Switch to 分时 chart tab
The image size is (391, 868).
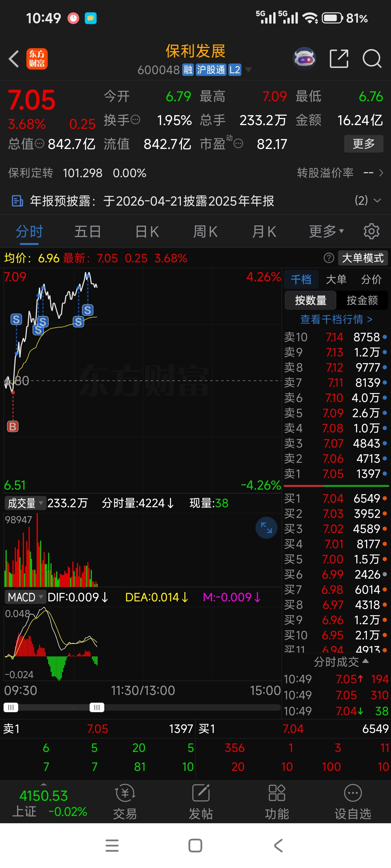29,231
